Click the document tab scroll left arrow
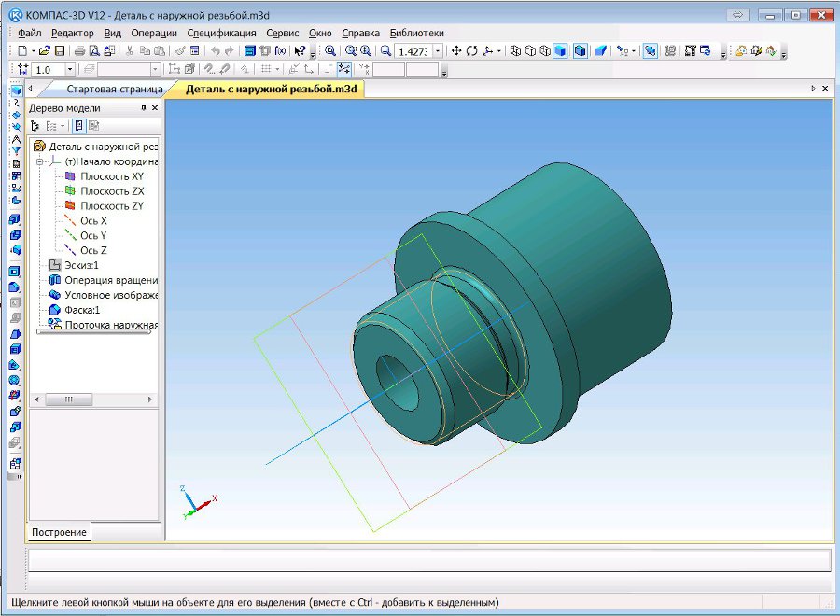Image resolution: width=840 pixels, height=616 pixels. (x=30, y=89)
